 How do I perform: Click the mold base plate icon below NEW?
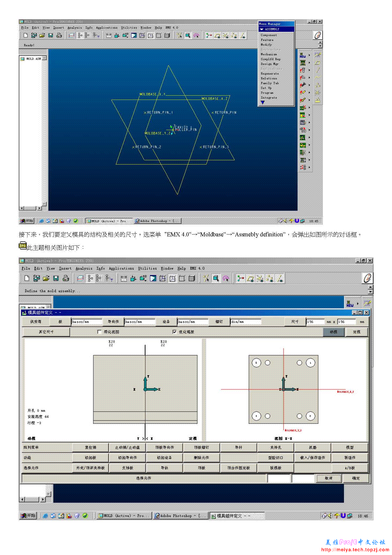(x=303, y=63)
